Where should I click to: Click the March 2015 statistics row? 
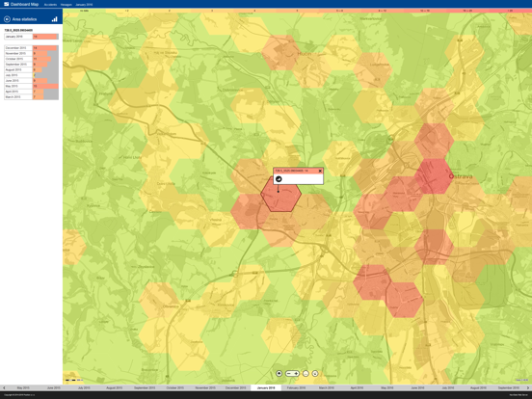[x=31, y=96]
